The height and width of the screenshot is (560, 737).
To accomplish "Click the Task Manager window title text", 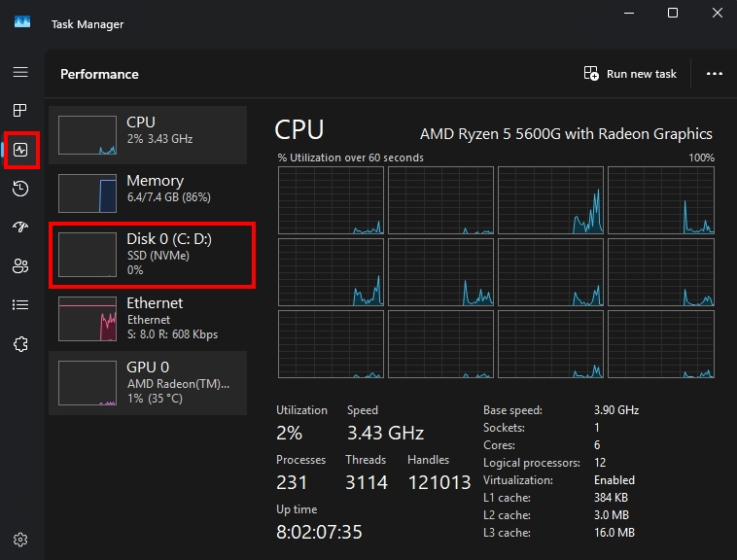I will (88, 24).
